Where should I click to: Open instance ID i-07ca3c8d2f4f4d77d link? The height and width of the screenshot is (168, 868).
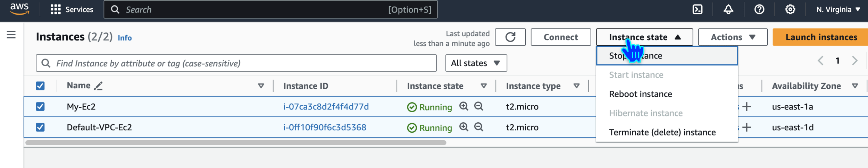pyautogui.click(x=326, y=107)
